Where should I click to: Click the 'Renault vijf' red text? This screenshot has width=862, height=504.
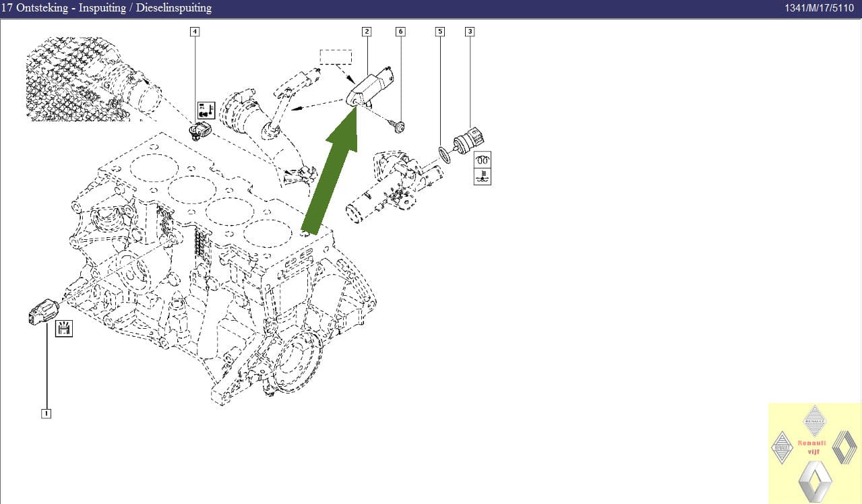[812, 447]
